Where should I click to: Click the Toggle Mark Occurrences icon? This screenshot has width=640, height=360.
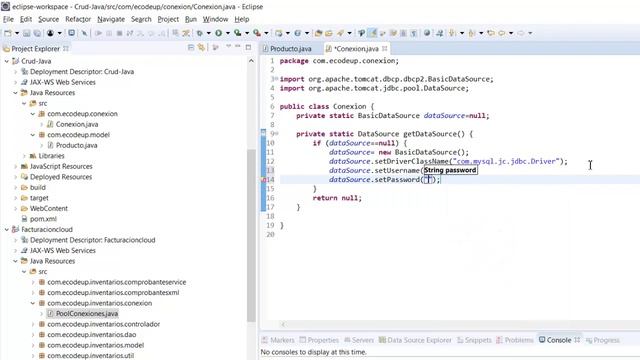pyautogui.click(x=372, y=33)
